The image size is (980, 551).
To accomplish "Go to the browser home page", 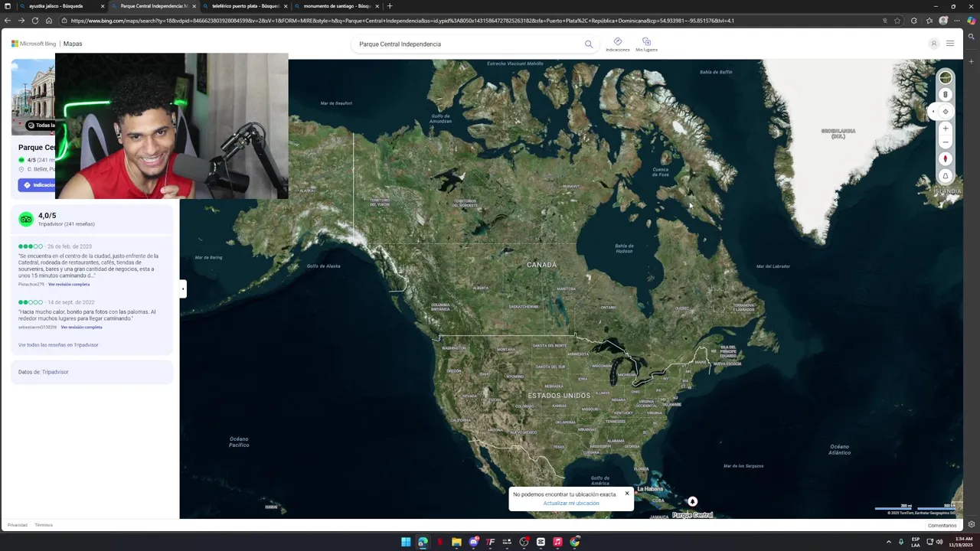I will [x=49, y=21].
